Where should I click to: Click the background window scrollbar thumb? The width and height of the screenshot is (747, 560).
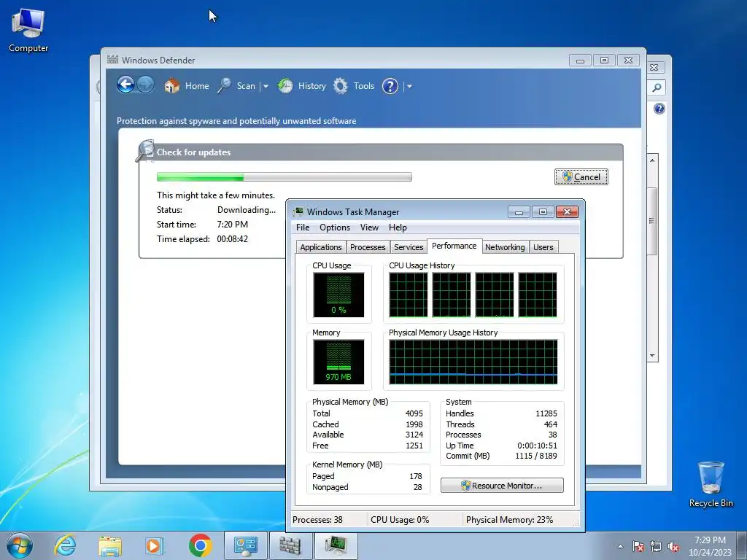[x=652, y=220]
